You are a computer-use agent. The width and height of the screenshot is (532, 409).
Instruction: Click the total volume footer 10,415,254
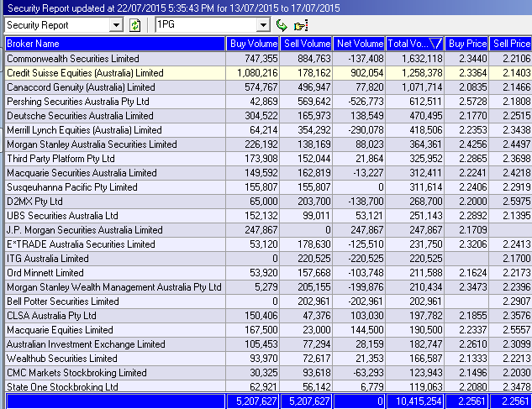pyautogui.click(x=415, y=401)
